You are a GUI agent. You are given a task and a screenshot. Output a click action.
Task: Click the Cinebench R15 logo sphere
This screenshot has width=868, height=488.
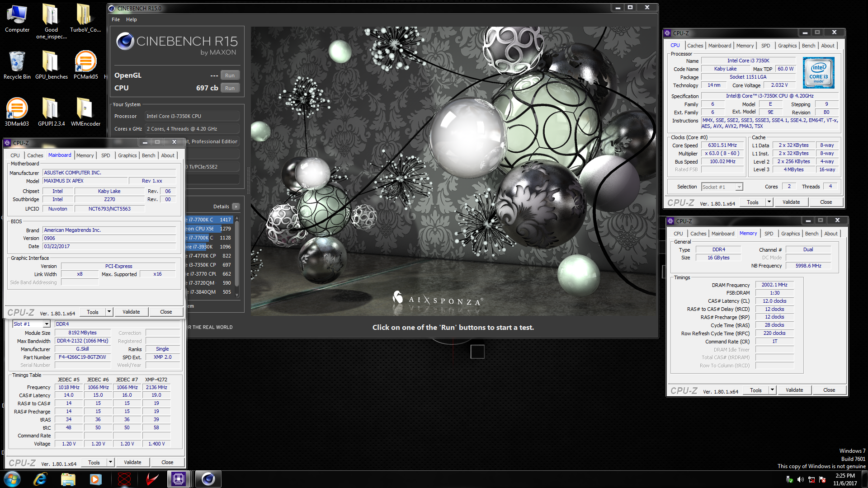click(x=125, y=41)
